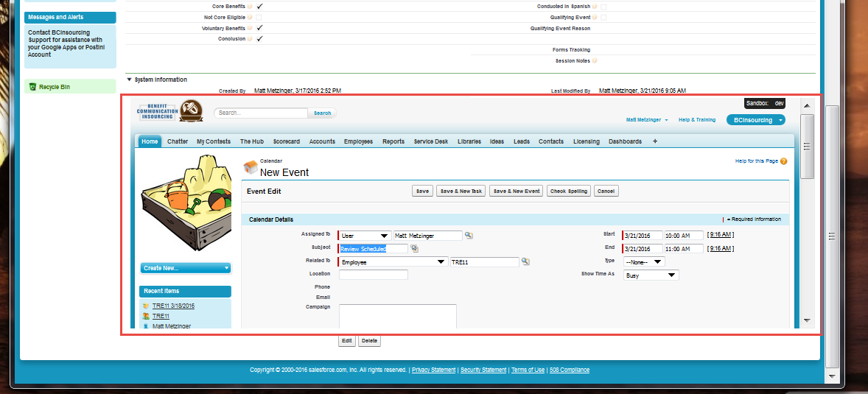
Task: Open the BCInsourcing app menu
Action: pyautogui.click(x=755, y=120)
